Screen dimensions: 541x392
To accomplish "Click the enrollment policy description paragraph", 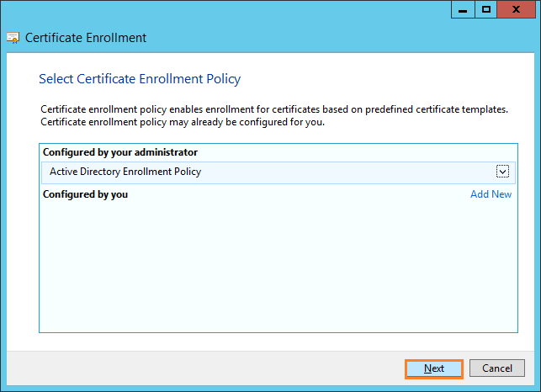I will (x=274, y=115).
